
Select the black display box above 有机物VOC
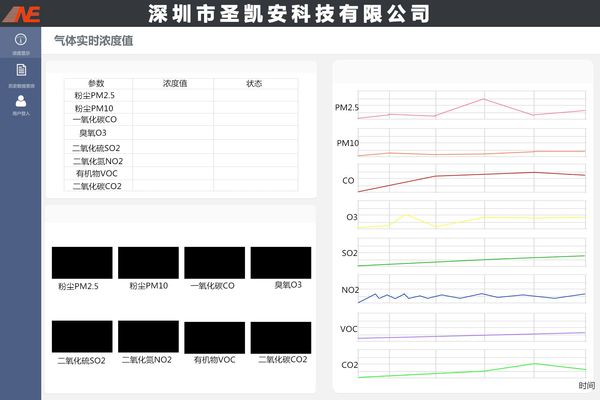[214, 337]
